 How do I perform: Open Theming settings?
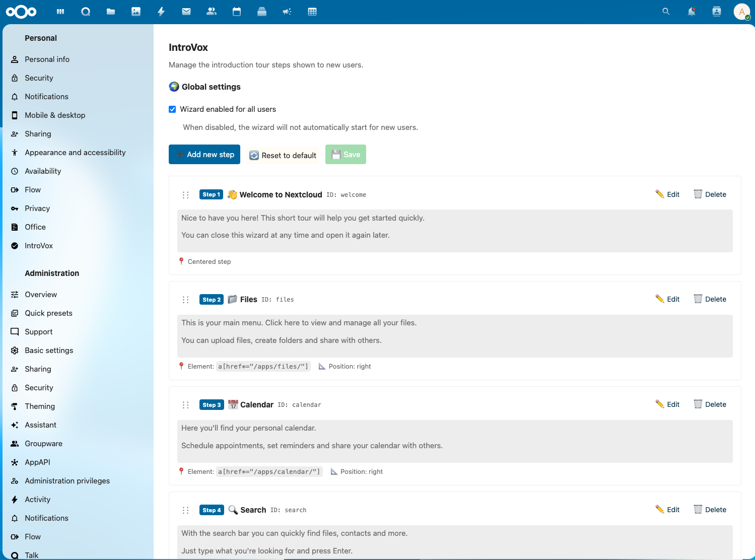[x=78, y=406]
